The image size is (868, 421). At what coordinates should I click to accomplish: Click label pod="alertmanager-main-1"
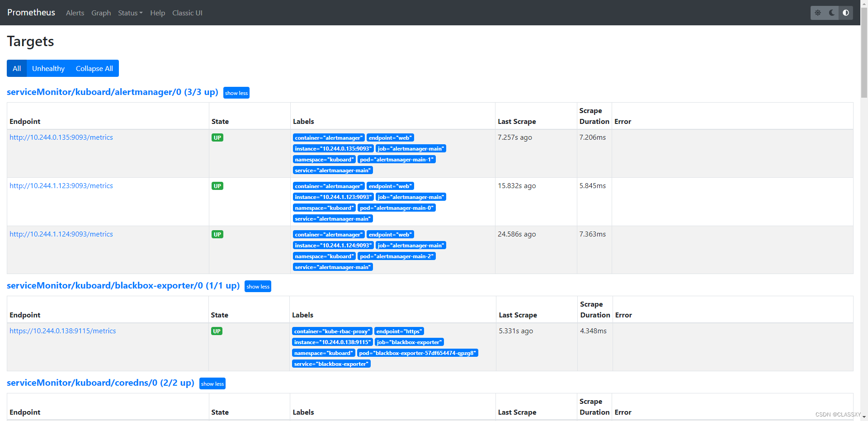(x=396, y=160)
